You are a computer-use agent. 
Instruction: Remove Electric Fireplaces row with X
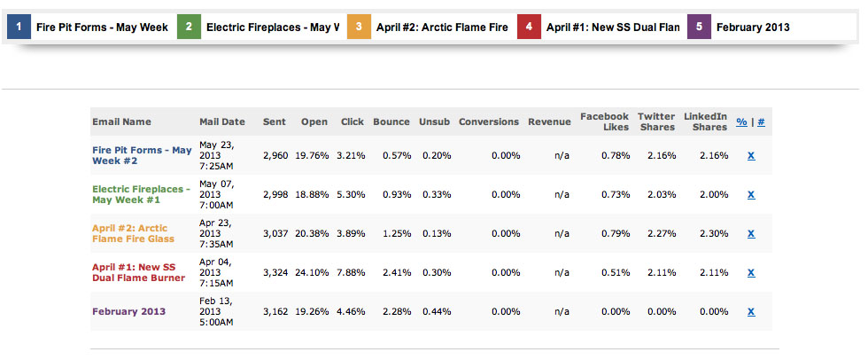click(751, 194)
